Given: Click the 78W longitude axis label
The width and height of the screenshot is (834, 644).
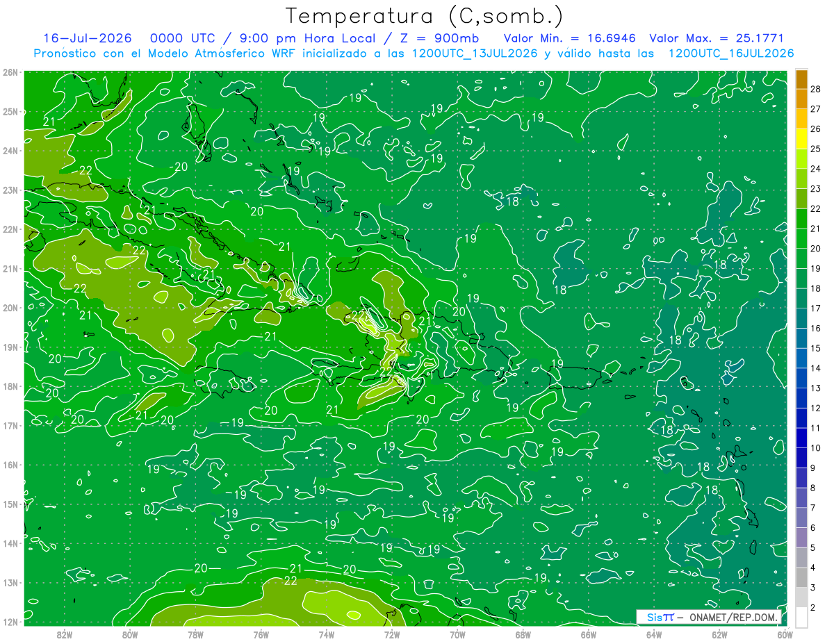Looking at the screenshot, I should coord(195,634).
